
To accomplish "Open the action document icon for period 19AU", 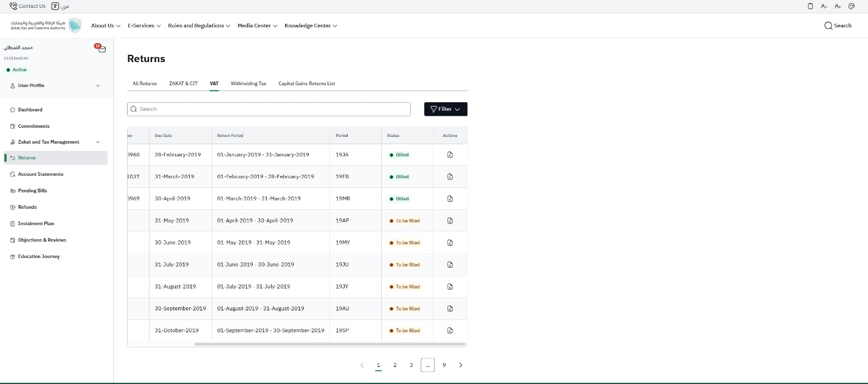I will pyautogui.click(x=450, y=309).
